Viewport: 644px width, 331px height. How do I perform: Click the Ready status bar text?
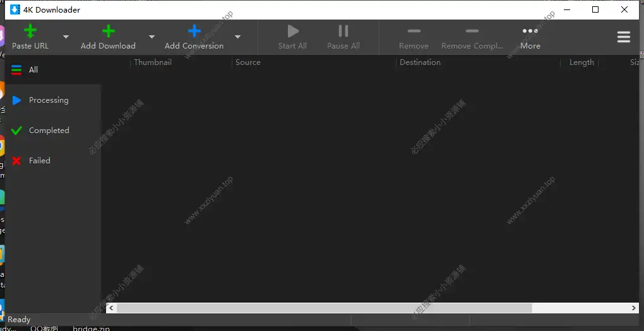[19, 320]
